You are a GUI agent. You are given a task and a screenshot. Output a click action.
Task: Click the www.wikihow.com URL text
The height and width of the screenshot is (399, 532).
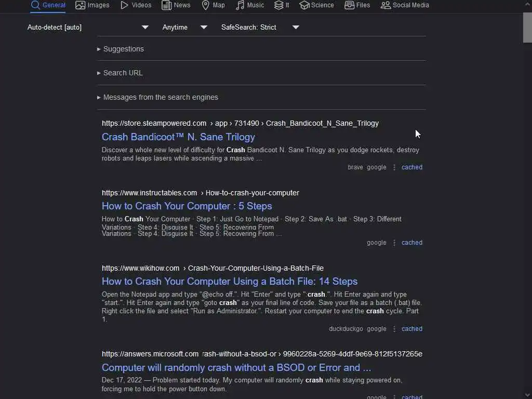140,268
